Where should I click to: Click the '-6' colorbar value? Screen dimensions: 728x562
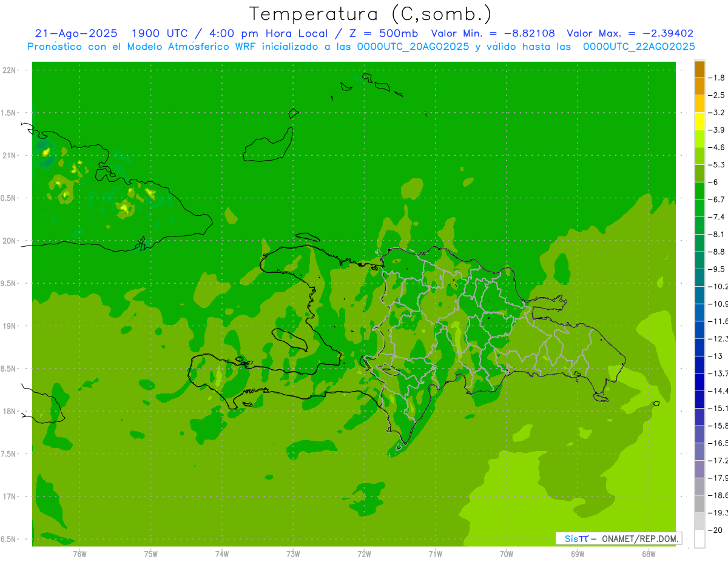713,182
